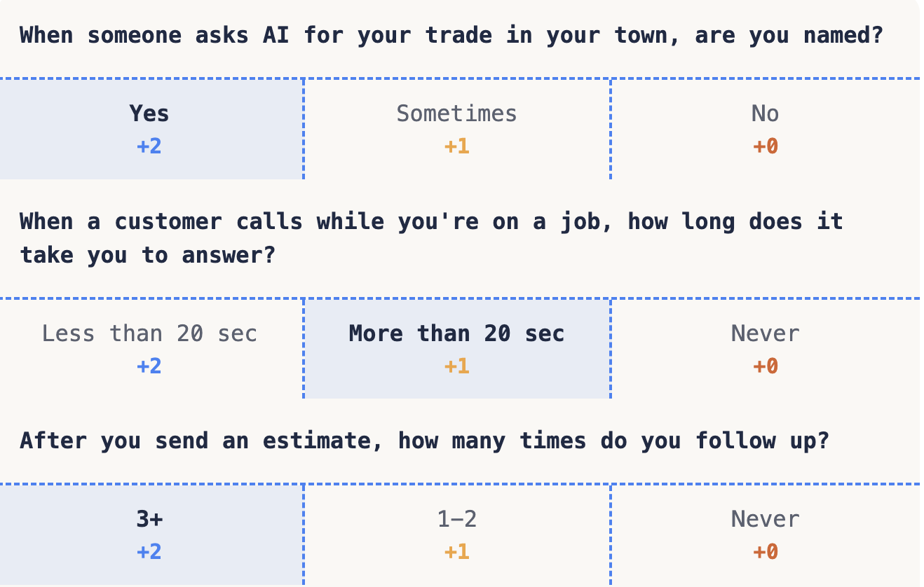Viewport: 924px width, 587px height.
Task: Click +0 score under follow-up Never option
Action: pyautogui.click(x=766, y=552)
